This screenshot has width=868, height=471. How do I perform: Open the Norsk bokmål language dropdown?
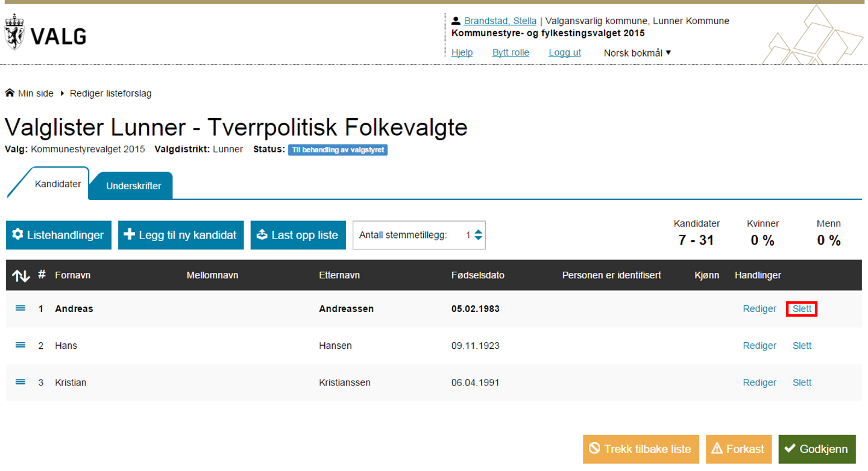pos(637,53)
